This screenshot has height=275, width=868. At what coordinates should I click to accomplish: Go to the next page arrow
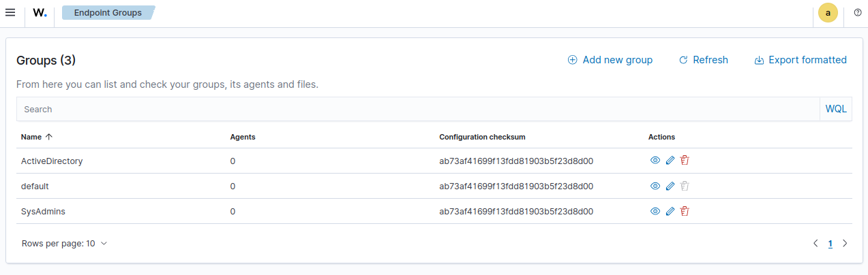tap(845, 243)
